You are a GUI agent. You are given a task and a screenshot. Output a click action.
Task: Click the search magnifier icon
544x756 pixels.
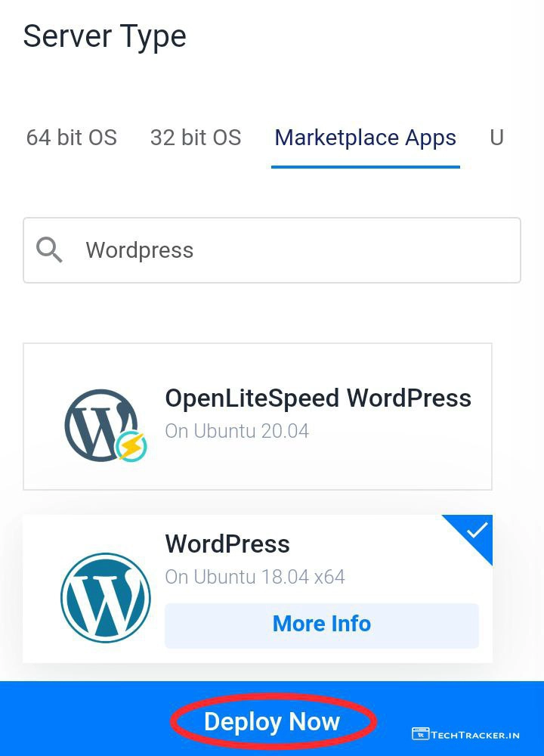[50, 249]
